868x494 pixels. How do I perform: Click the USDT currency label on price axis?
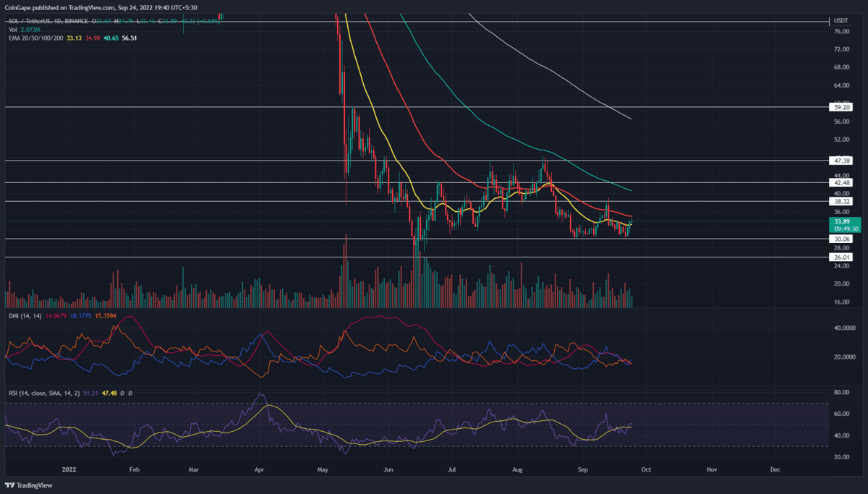pos(841,22)
